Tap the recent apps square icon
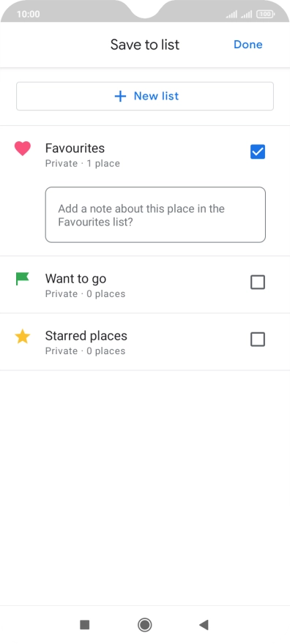 tap(85, 625)
